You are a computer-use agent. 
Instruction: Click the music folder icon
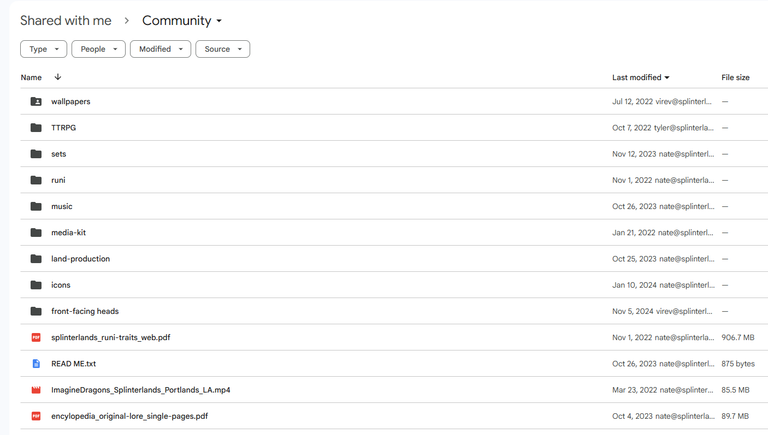(36, 206)
